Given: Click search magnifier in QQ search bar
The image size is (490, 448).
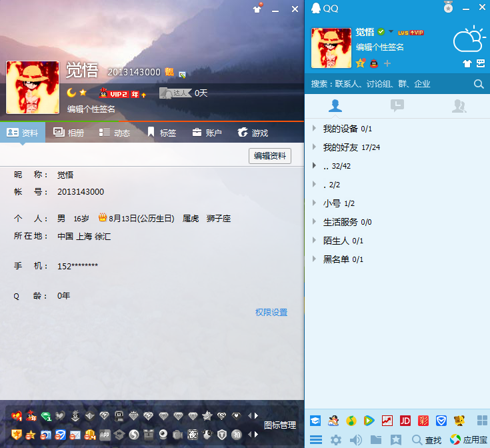Looking at the screenshot, I should tap(479, 84).
